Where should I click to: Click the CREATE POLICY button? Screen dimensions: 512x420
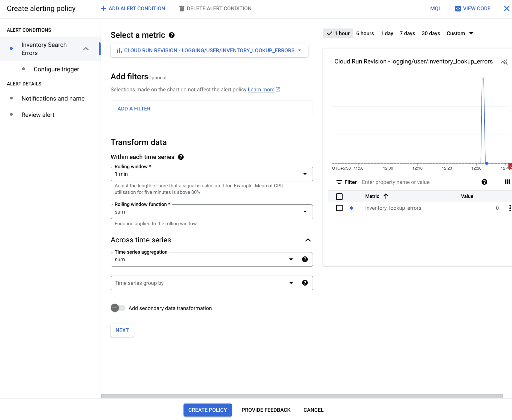click(x=207, y=410)
